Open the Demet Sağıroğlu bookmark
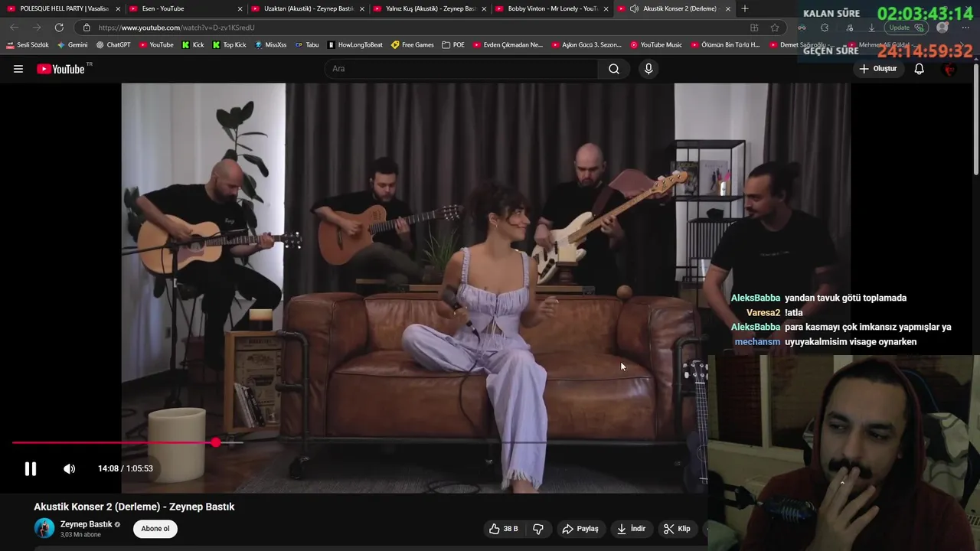980x551 pixels. (800, 45)
